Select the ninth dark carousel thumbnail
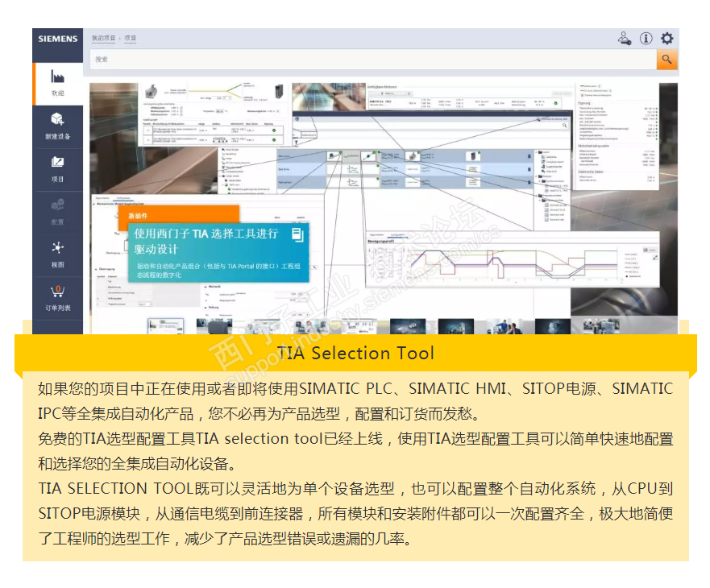This screenshot has width=710, height=588. coord(553,326)
